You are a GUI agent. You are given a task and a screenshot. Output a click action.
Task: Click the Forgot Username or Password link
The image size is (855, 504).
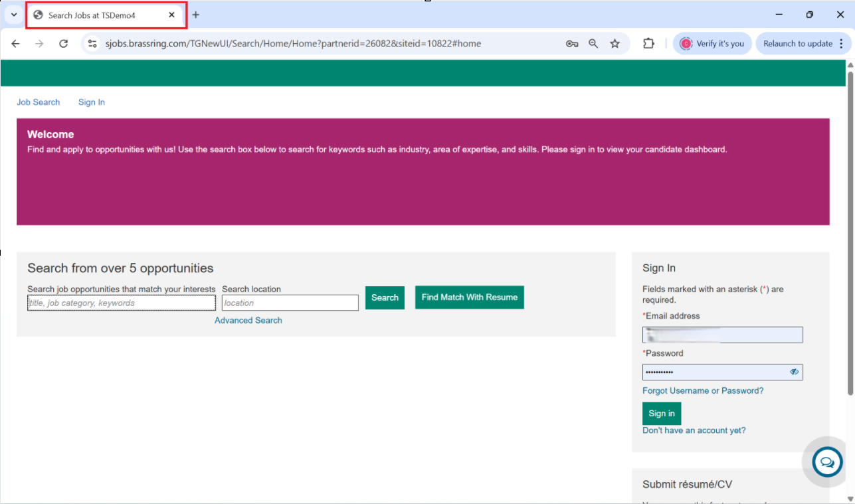click(x=703, y=390)
